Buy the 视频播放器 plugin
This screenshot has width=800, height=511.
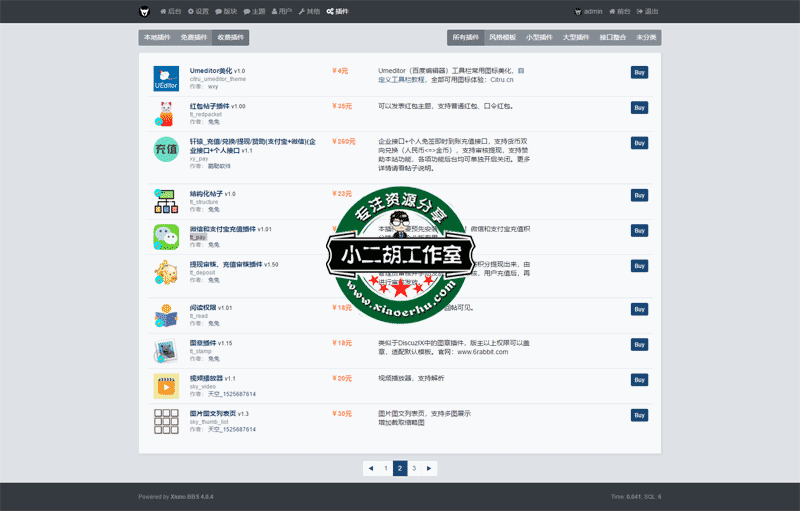click(x=639, y=380)
